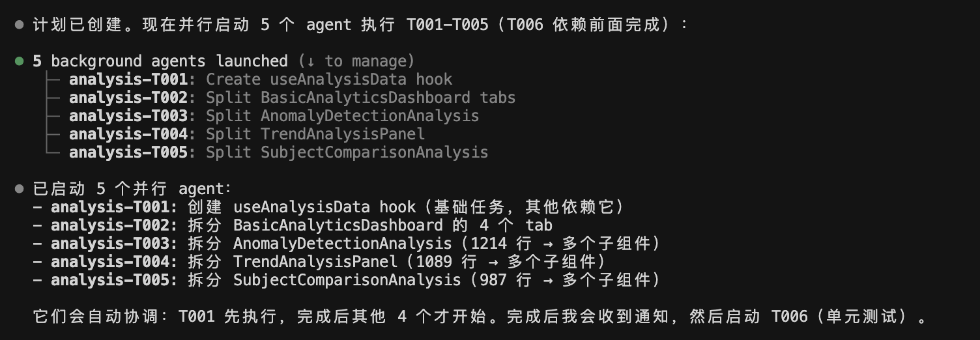Click the "(↓ to manage)" hint text
980x340 pixels.
click(356, 61)
